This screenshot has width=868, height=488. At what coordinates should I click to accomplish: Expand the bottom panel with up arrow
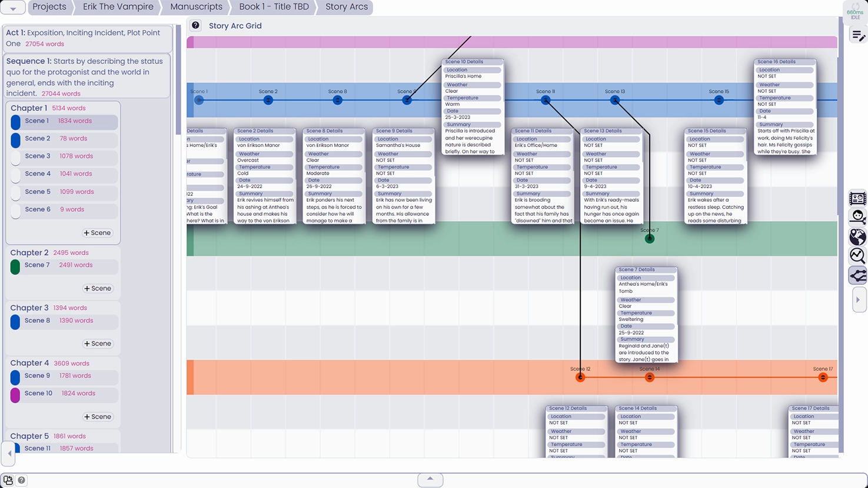click(430, 479)
